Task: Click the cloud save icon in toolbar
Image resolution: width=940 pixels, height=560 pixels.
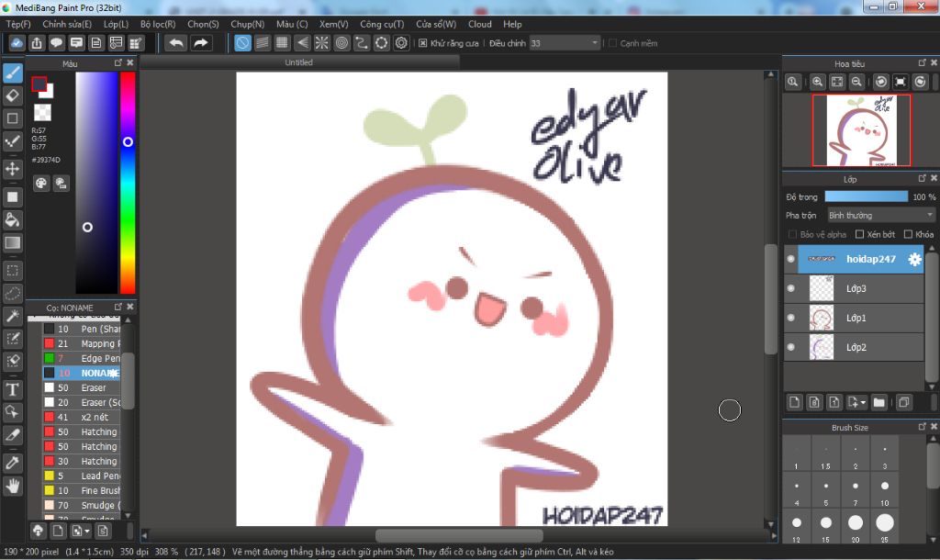Action: (x=17, y=43)
